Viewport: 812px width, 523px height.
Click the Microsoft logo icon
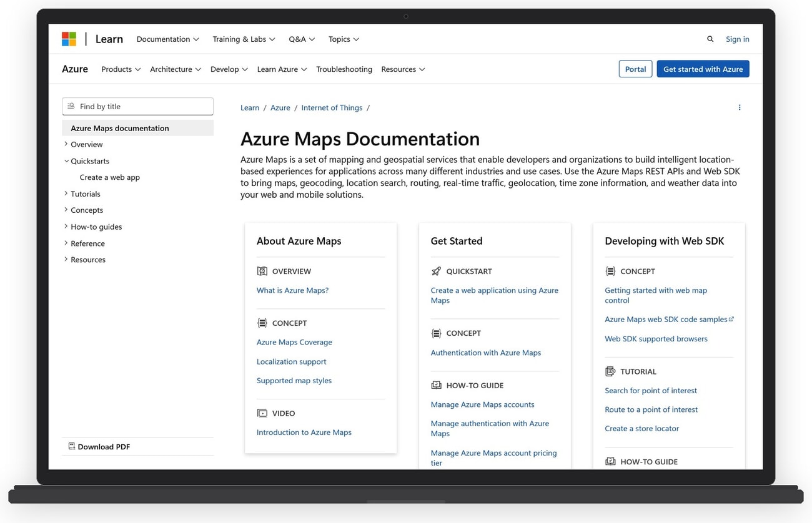tap(69, 38)
